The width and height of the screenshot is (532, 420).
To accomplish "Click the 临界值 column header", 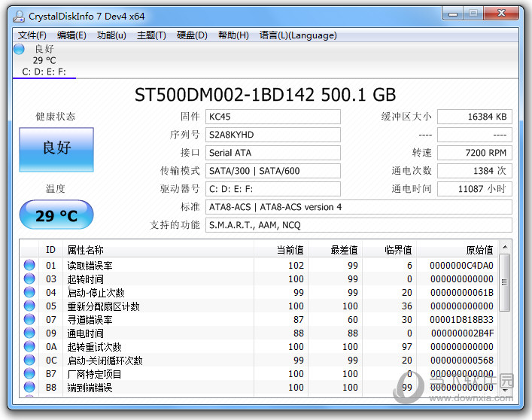I will tap(389, 250).
